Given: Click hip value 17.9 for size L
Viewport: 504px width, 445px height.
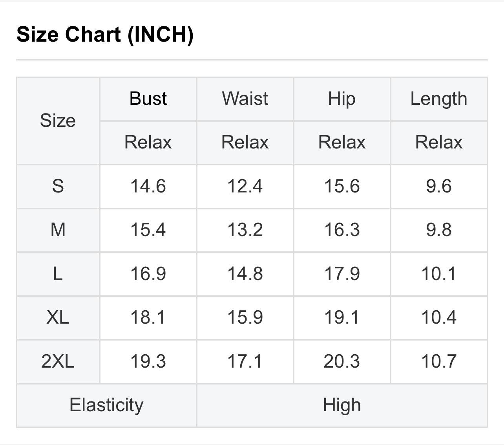Looking at the screenshot, I should click(342, 274).
